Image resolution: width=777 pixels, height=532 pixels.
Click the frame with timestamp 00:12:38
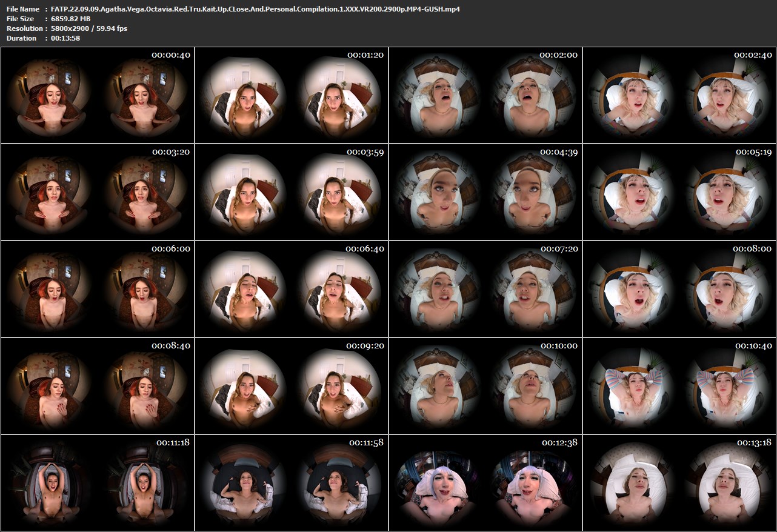tap(485, 483)
